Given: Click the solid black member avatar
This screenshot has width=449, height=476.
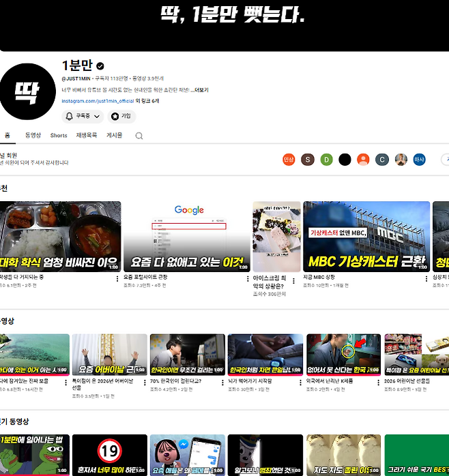Looking at the screenshot, I should coord(345,160).
